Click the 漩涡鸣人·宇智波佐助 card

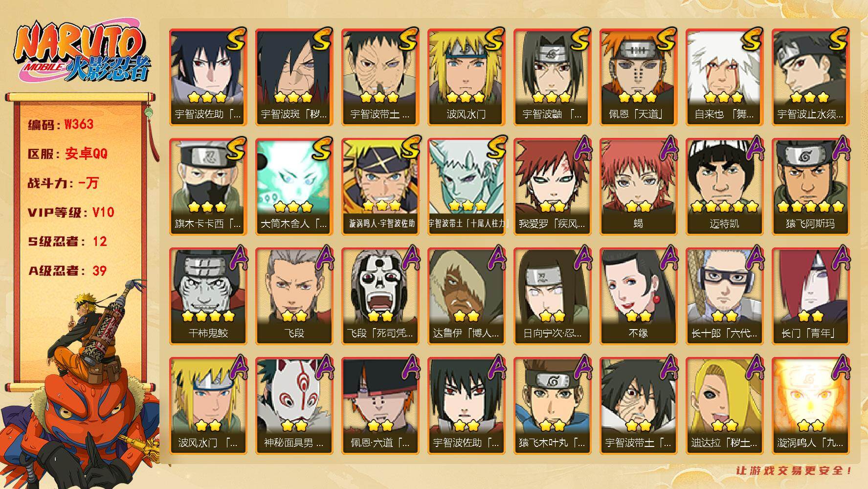[x=380, y=187]
